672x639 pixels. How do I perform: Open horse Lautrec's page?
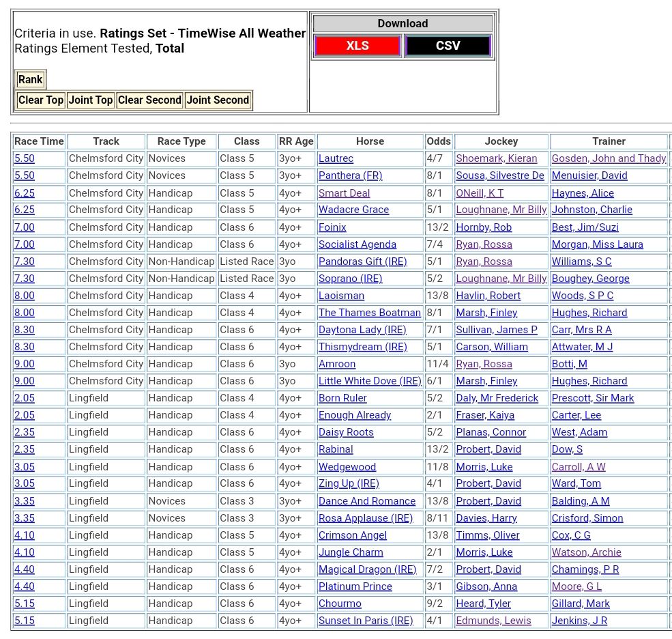pyautogui.click(x=336, y=158)
